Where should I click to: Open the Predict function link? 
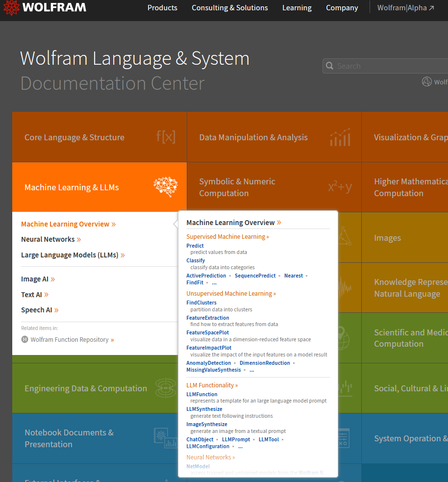[195, 246]
